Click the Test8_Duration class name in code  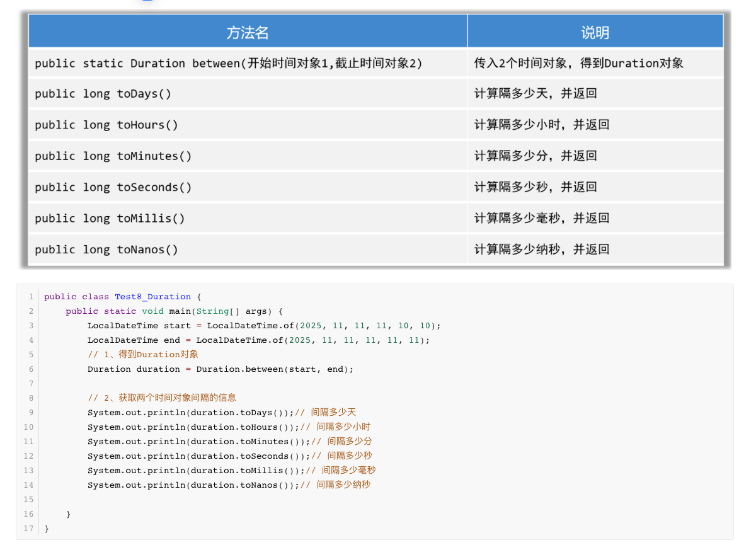click(x=152, y=297)
